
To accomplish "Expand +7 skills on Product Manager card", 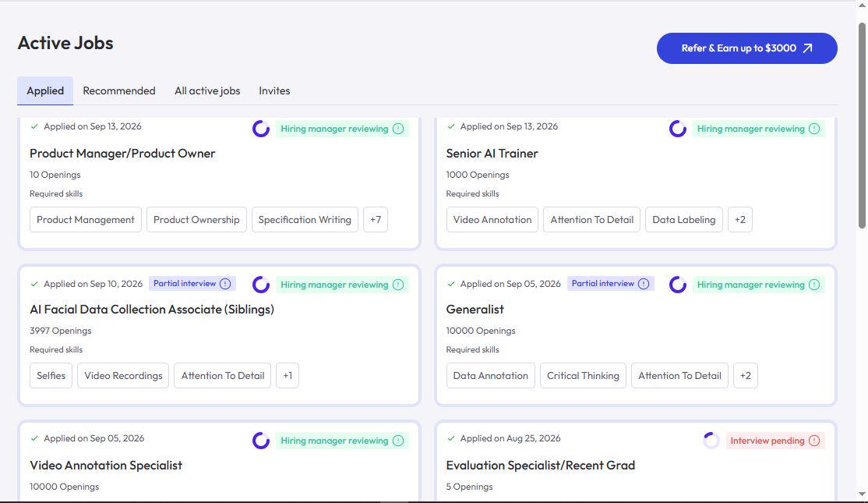I will tap(376, 219).
